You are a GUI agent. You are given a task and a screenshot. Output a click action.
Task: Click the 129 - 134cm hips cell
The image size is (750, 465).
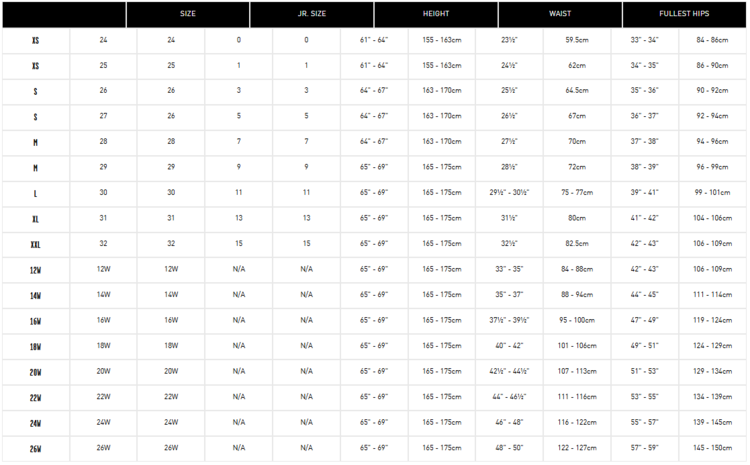712,371
